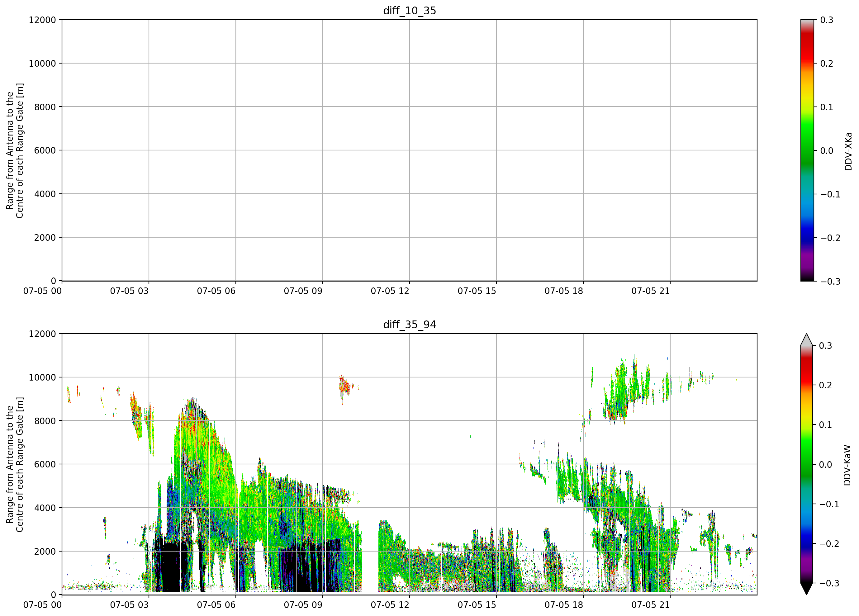859x616 pixels.
Task: Click '07-05 03' tick on top plot
Action: pos(130,291)
